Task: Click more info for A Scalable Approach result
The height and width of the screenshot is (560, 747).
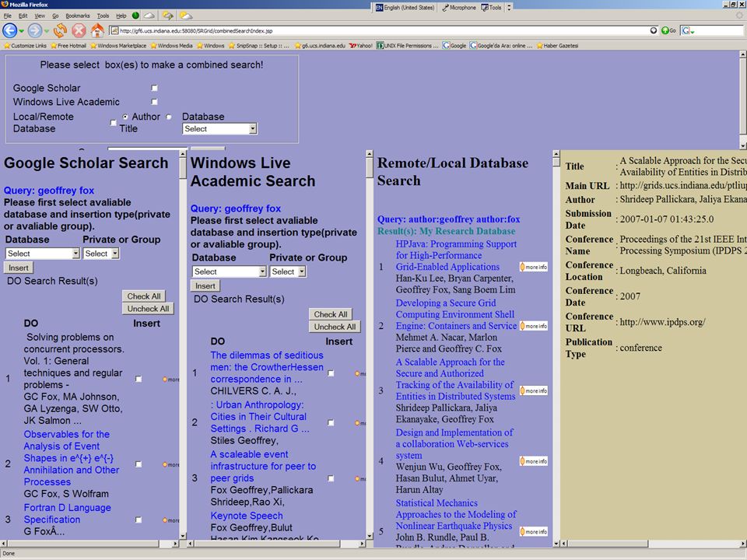Action: [534, 391]
